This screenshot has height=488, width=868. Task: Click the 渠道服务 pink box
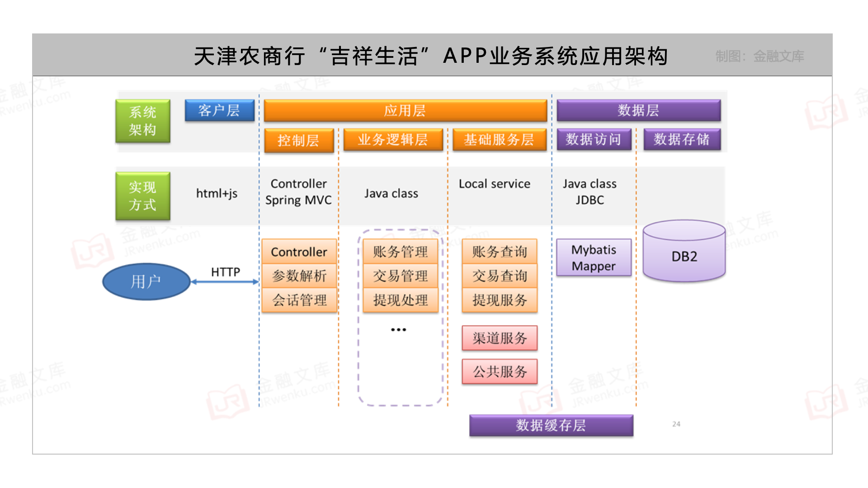click(500, 338)
